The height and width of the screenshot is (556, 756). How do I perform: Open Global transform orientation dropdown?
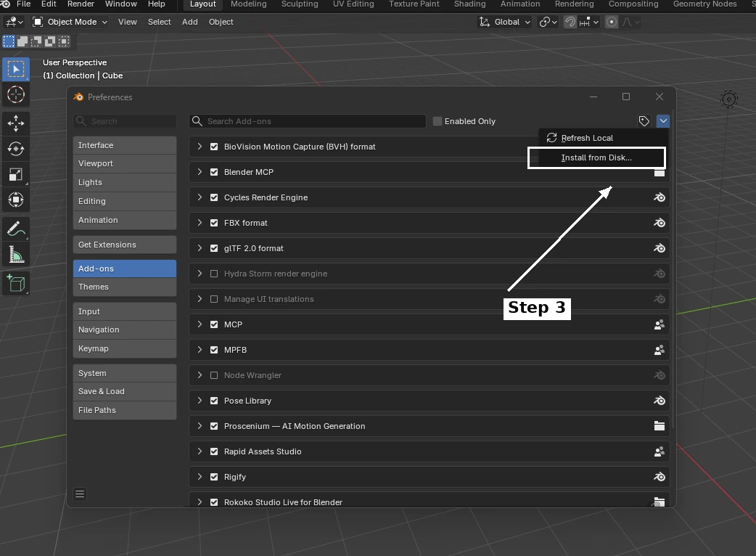click(504, 23)
